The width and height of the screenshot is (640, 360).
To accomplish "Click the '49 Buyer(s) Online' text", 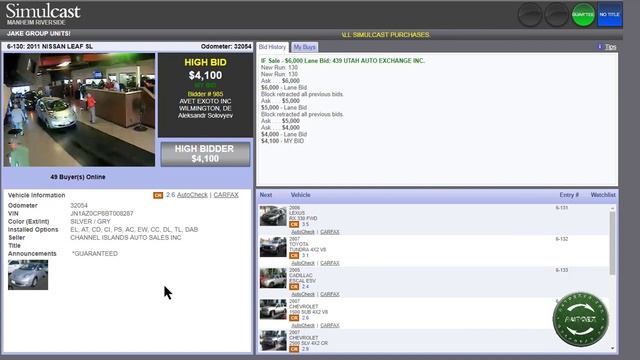I will (x=78, y=177).
